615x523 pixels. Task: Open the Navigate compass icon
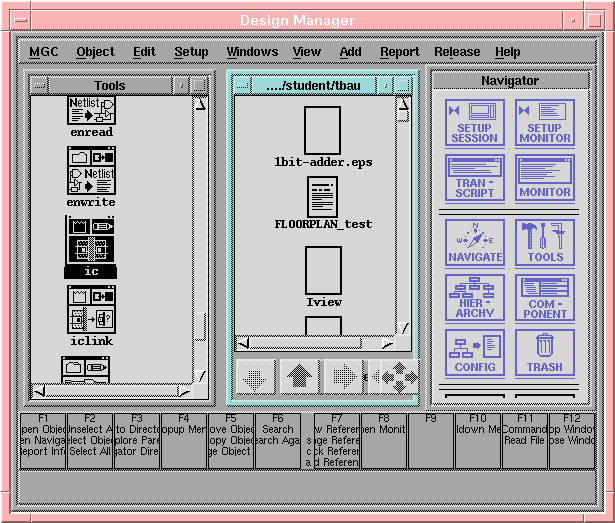474,242
